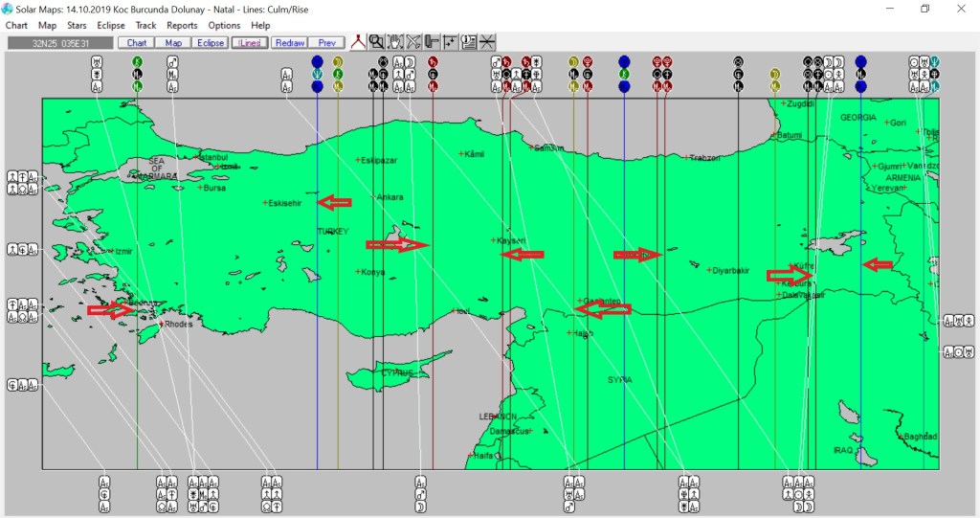Expand the Stars menu
The image size is (980, 518).
(75, 25)
